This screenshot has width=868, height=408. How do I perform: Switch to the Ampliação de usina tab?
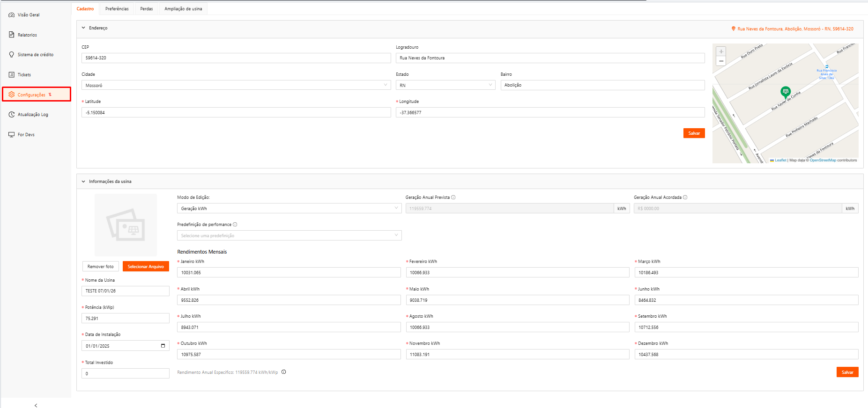183,9
